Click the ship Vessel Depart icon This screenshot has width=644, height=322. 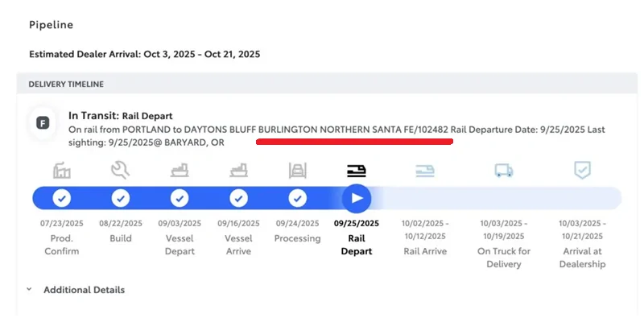(180, 170)
